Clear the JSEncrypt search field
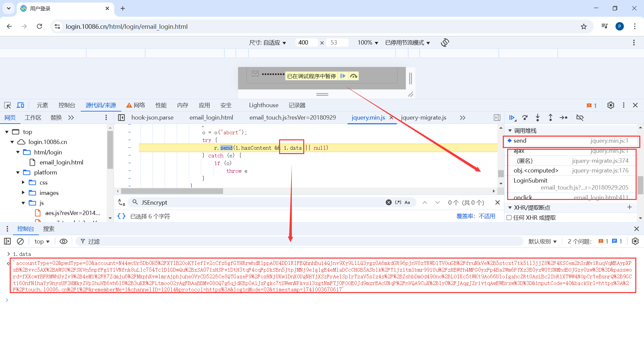Viewport: 644px width, 345px height. point(389,202)
